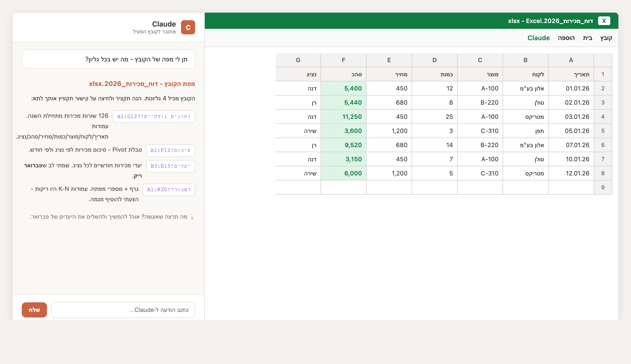This screenshot has height=364, width=631.
Task: Select column E header
Action: (389, 60)
